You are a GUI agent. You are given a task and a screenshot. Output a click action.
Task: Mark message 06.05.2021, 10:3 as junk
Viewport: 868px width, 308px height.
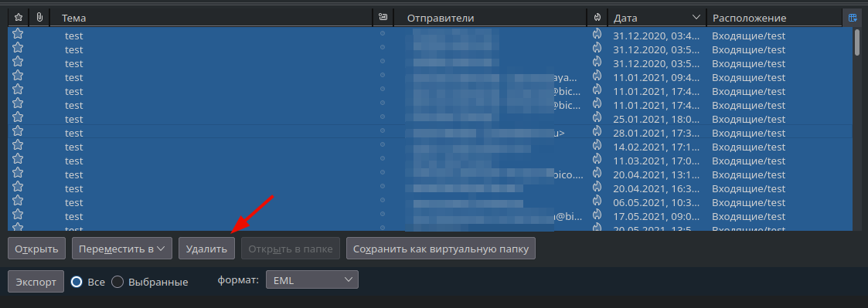pyautogui.click(x=597, y=200)
